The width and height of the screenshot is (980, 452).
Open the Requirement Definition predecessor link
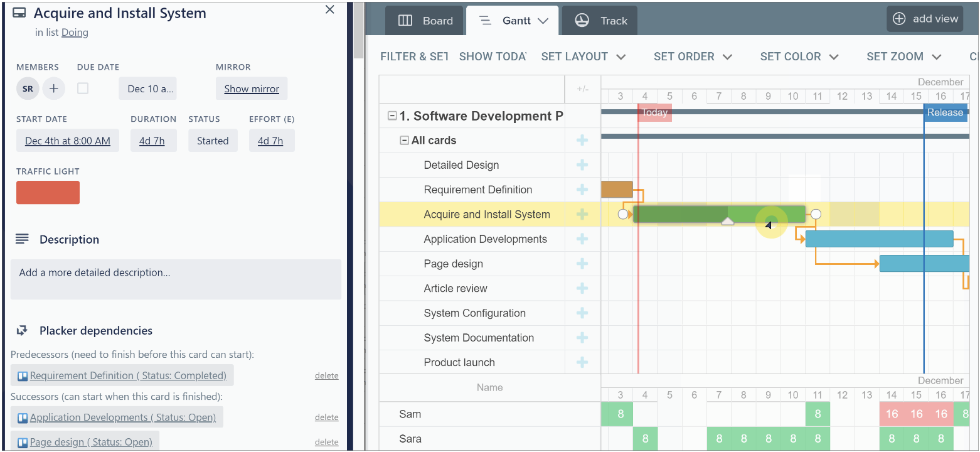[x=128, y=375]
